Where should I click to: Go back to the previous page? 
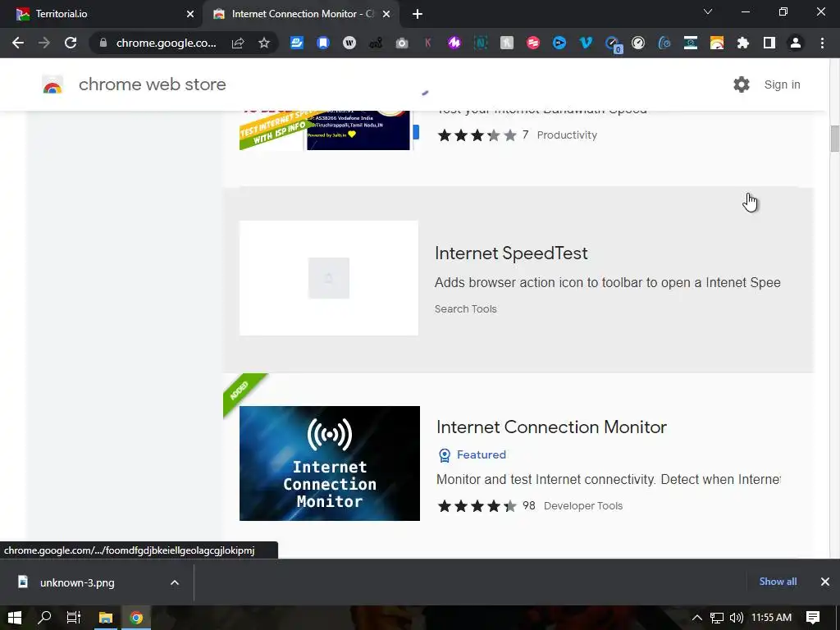click(x=18, y=43)
